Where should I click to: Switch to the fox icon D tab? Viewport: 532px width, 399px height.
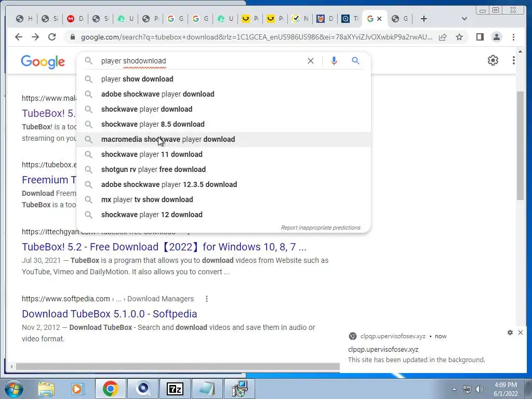[325, 19]
